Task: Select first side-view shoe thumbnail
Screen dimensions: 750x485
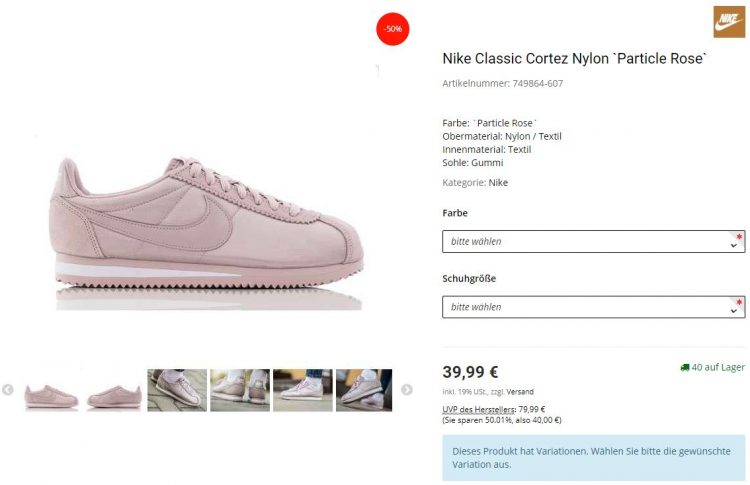Action: point(51,396)
